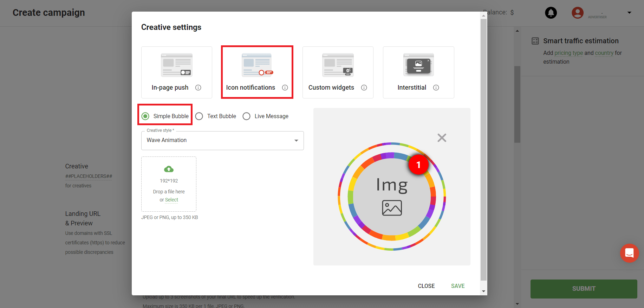Open the Creative style dropdown
Viewport: 644px width, 308px height.
point(222,140)
